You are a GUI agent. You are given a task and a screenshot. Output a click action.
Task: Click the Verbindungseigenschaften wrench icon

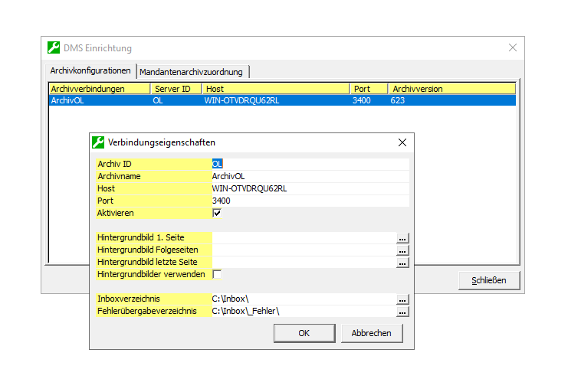pos(98,142)
